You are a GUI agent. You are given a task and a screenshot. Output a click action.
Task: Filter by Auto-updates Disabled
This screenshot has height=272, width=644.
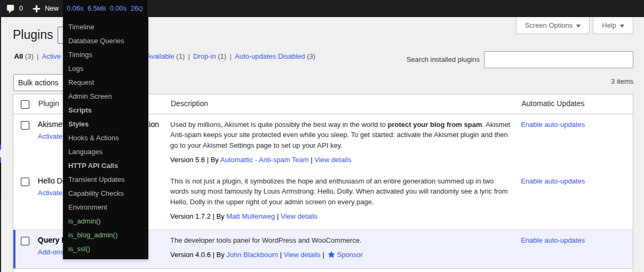[x=270, y=57]
